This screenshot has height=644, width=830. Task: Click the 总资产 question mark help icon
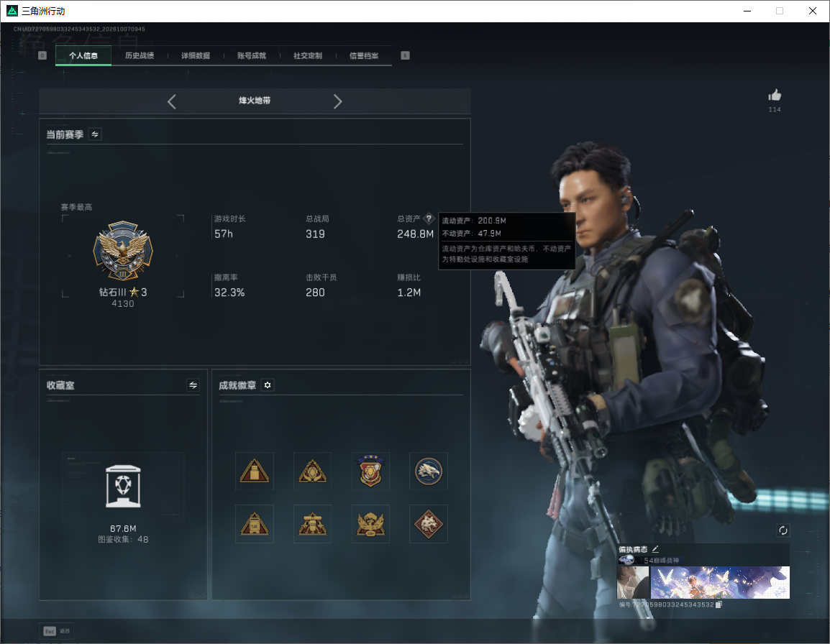[429, 218]
